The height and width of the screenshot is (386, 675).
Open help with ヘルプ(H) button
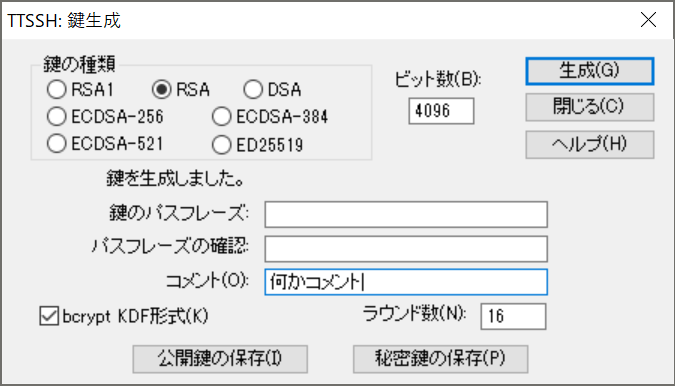coord(589,145)
